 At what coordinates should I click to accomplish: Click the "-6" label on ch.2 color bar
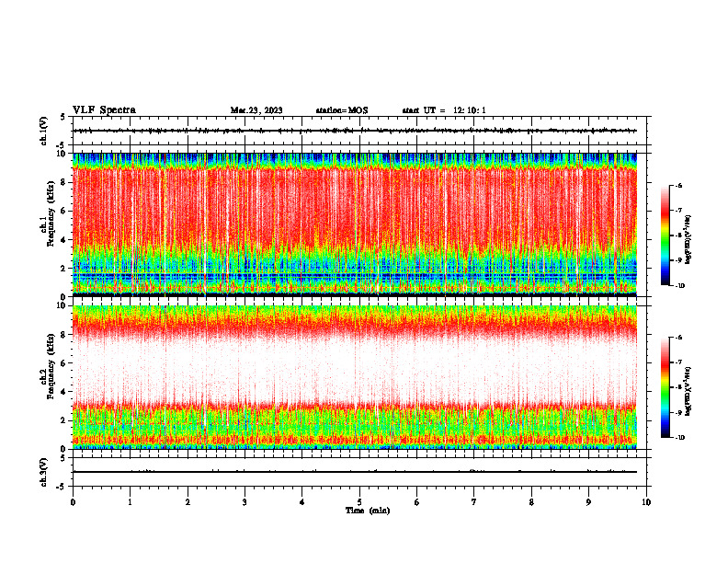678,338
